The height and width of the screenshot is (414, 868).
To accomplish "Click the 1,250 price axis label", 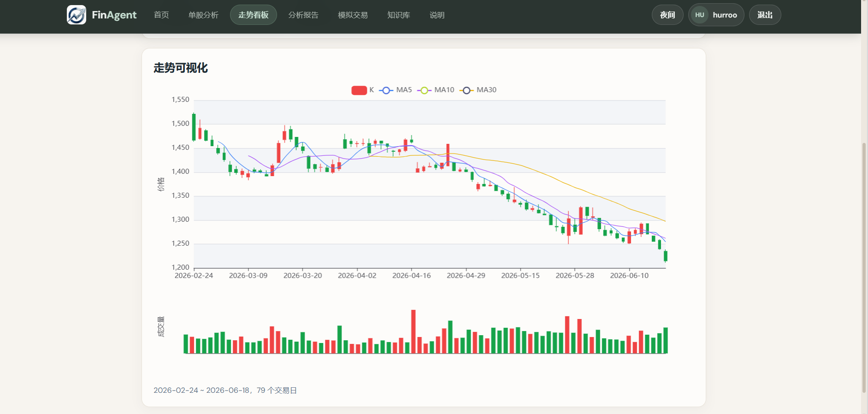I will coord(181,243).
